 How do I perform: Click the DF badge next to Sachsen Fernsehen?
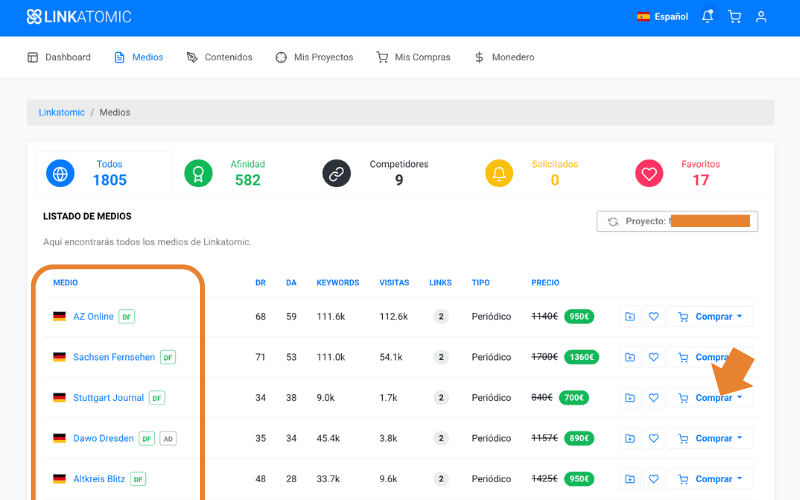click(168, 358)
